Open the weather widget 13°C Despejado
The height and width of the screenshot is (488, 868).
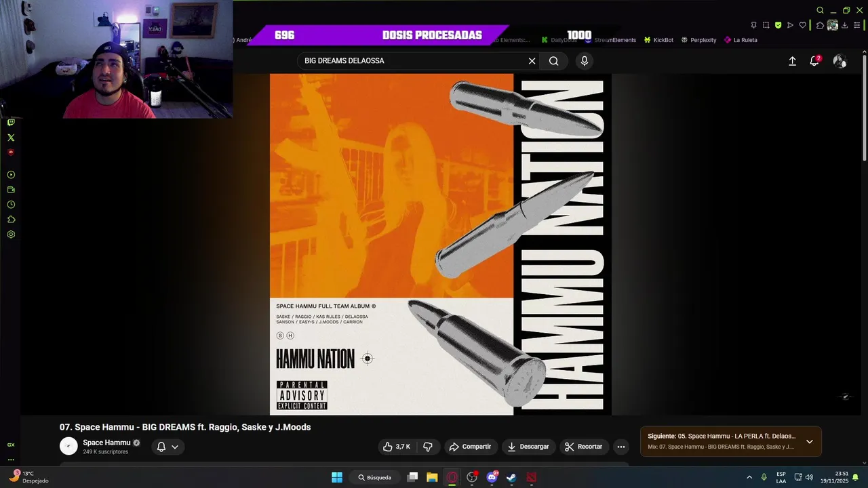28,477
